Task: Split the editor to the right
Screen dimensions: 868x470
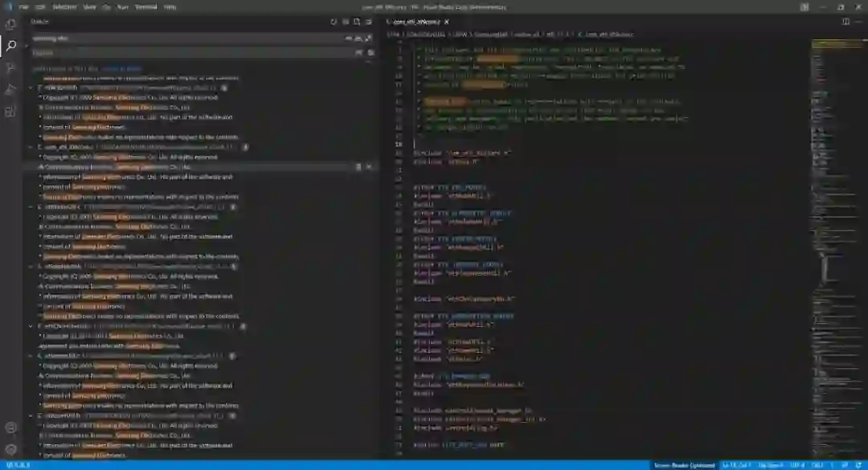Action: (x=845, y=22)
